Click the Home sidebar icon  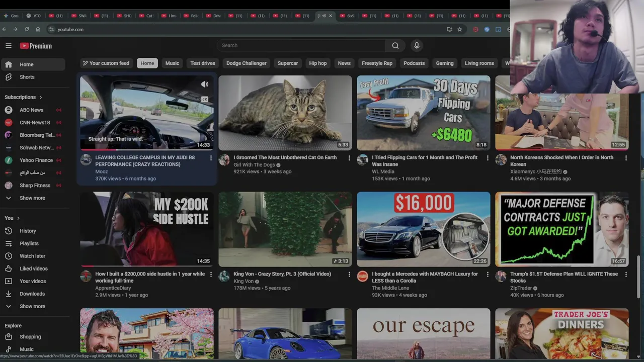coord(9,64)
